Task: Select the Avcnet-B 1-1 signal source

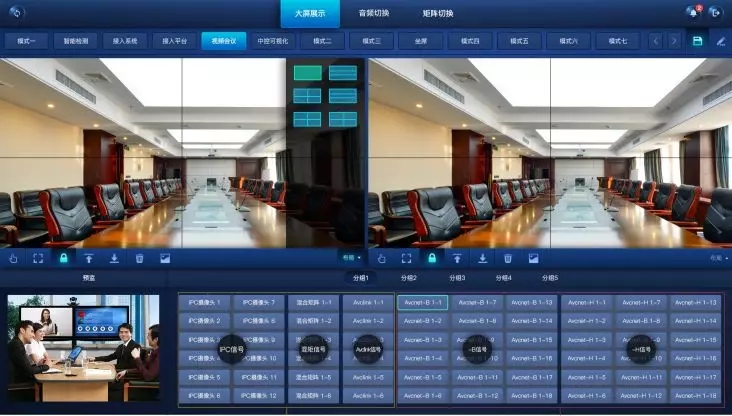Action: click(424, 302)
